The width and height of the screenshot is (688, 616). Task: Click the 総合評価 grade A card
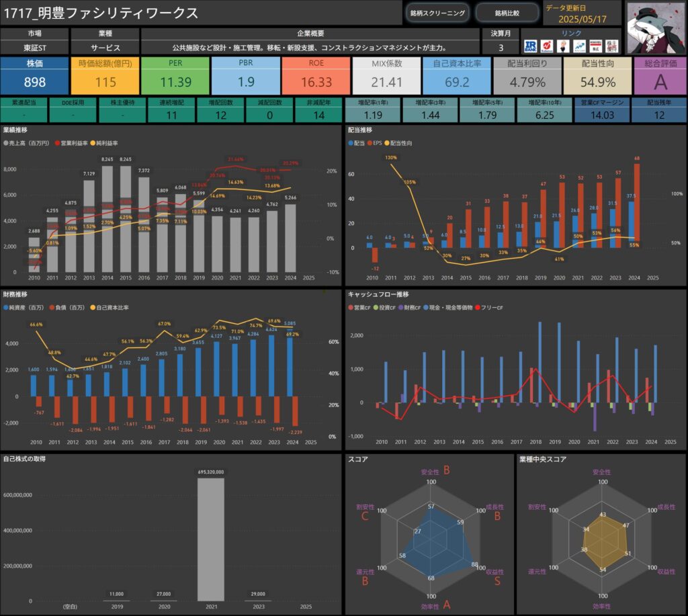pos(660,75)
